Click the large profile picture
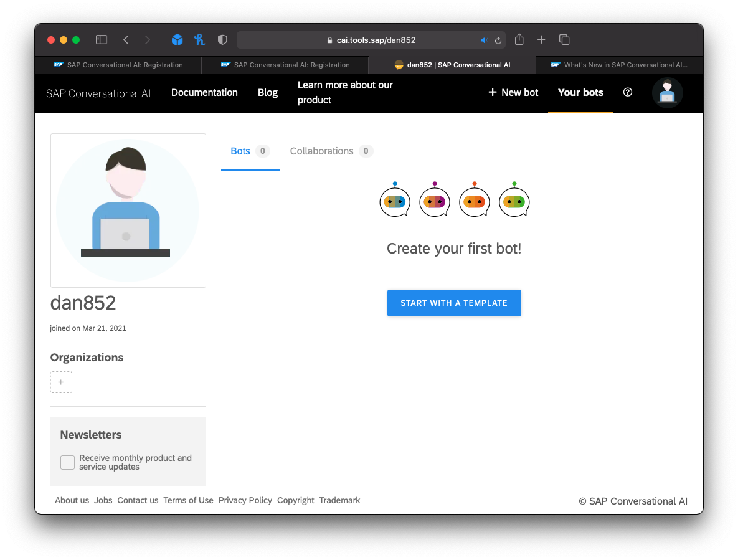The height and width of the screenshot is (560, 738). 128,211
